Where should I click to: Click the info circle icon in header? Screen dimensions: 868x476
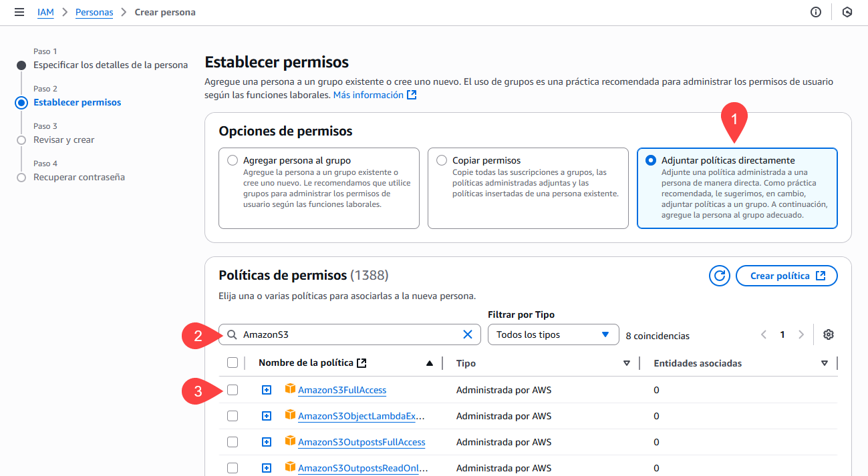[815, 13]
